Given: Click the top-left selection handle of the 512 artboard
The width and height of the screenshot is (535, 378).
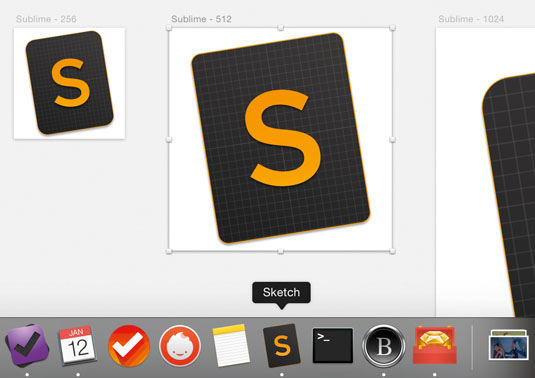Looking at the screenshot, I should tap(169, 28).
